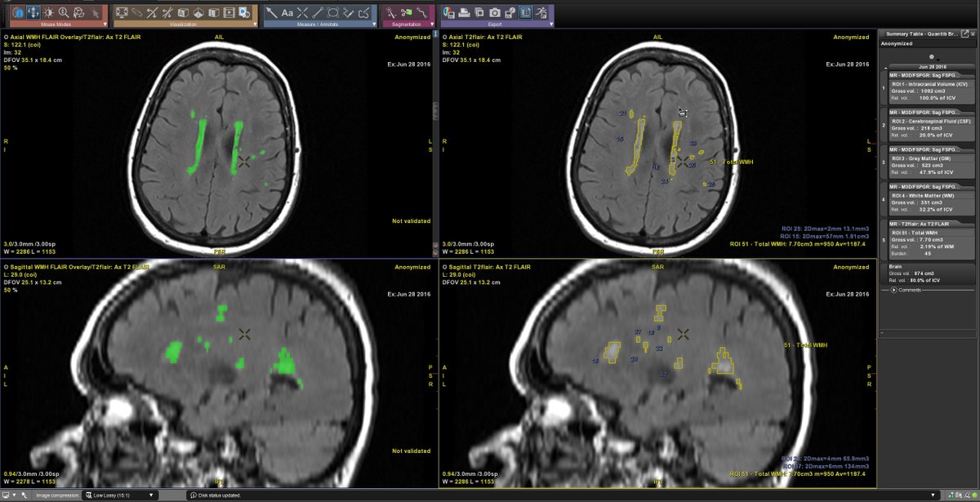
Task: Click the colorful save icon in Export
Action: click(x=448, y=12)
